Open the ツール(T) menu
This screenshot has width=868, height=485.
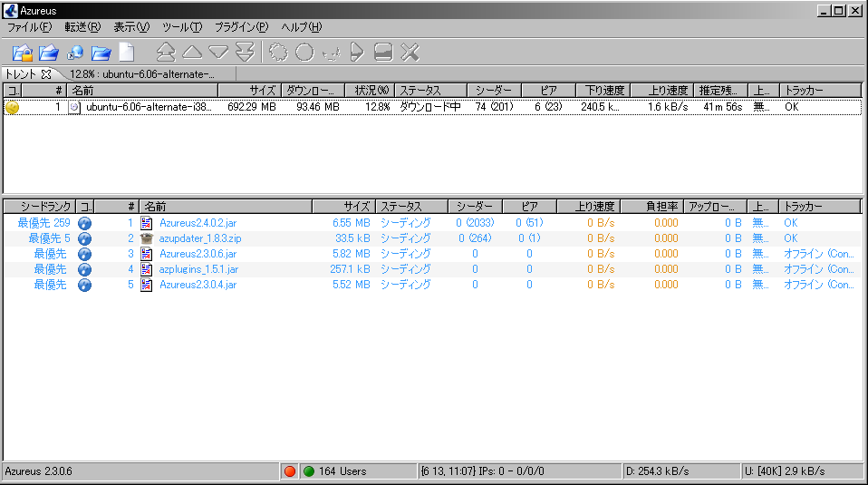point(182,27)
